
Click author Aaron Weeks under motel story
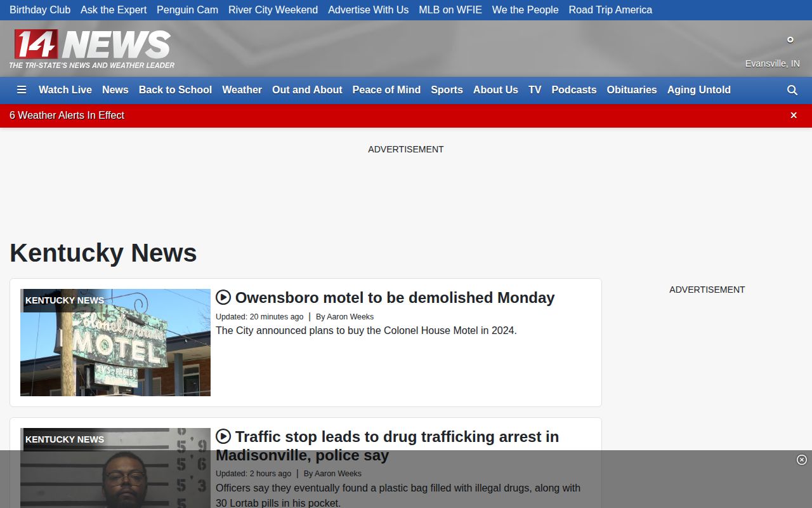(x=350, y=317)
